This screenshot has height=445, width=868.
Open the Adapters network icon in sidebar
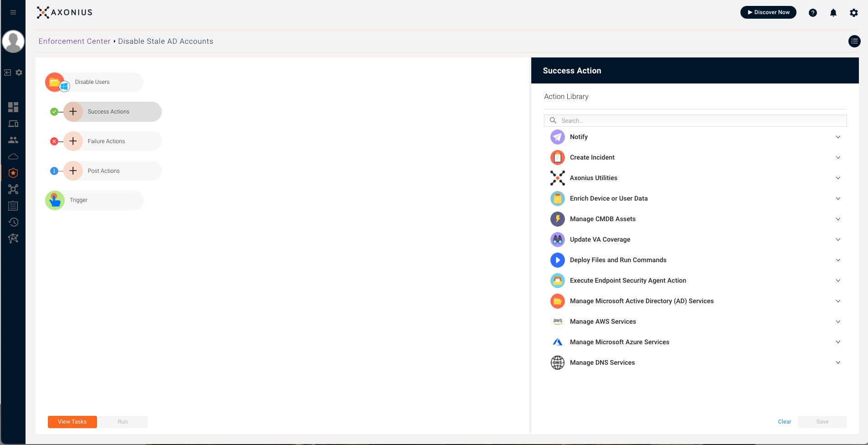coord(13,189)
